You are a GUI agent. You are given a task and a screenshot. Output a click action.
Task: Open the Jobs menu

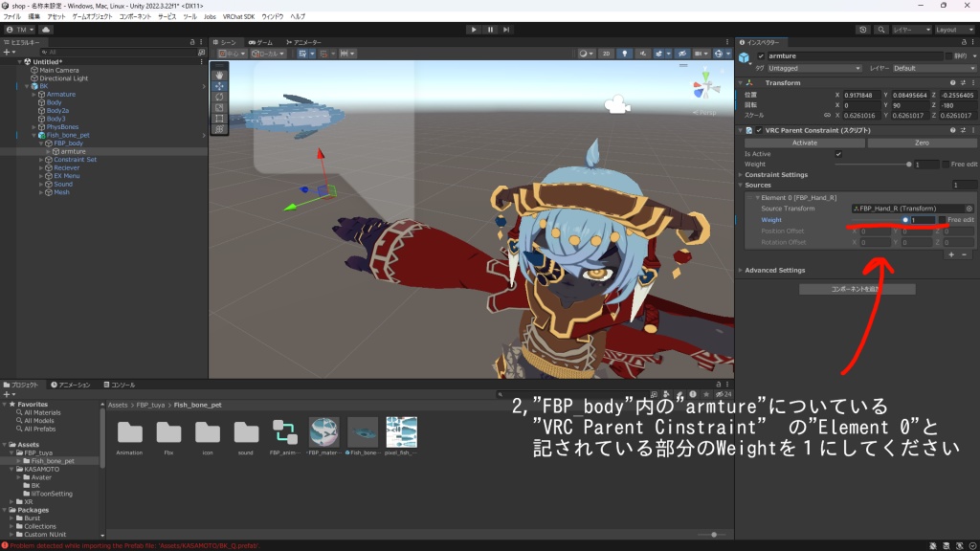[x=210, y=17]
